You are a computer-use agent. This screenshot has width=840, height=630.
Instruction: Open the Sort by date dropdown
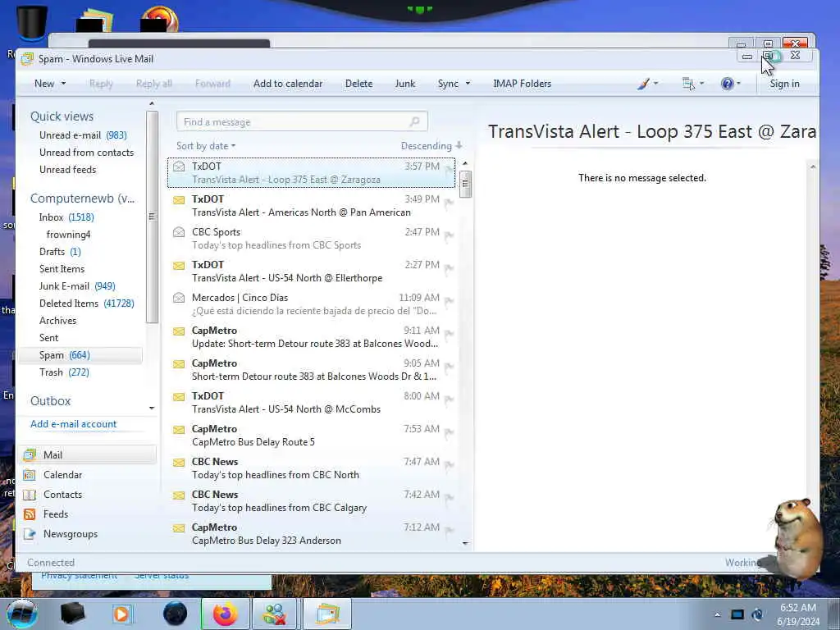(206, 146)
